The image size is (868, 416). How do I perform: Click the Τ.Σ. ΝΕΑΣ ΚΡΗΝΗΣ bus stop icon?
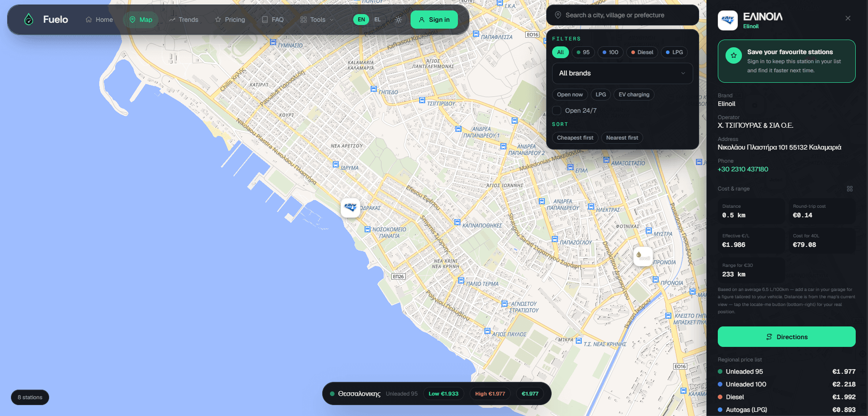tap(579, 341)
